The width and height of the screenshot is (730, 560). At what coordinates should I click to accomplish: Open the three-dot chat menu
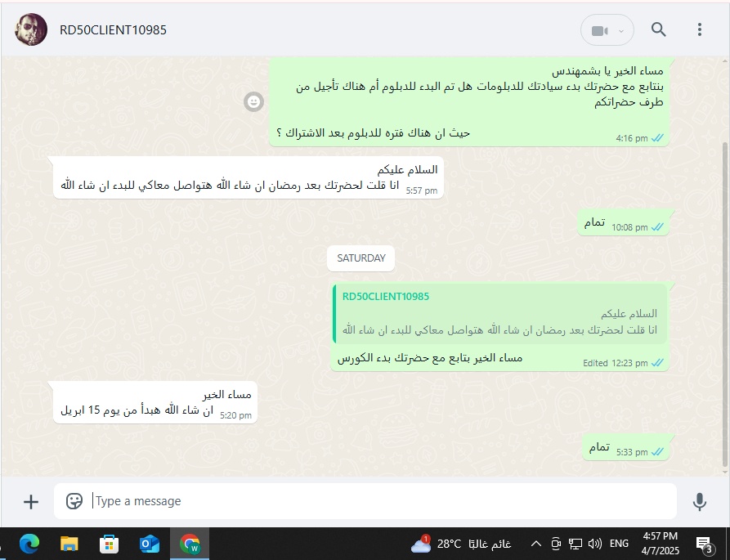[699, 29]
